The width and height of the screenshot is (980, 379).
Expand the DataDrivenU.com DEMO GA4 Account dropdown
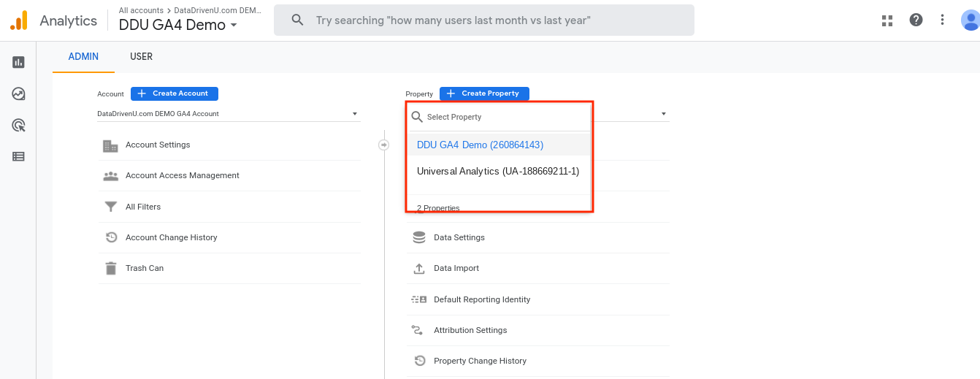pyautogui.click(x=229, y=114)
